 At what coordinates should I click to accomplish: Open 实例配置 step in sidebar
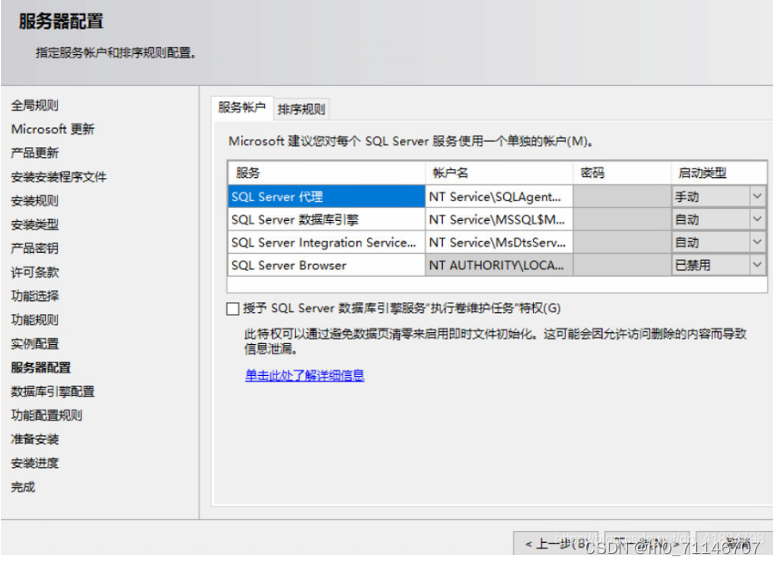(35, 344)
